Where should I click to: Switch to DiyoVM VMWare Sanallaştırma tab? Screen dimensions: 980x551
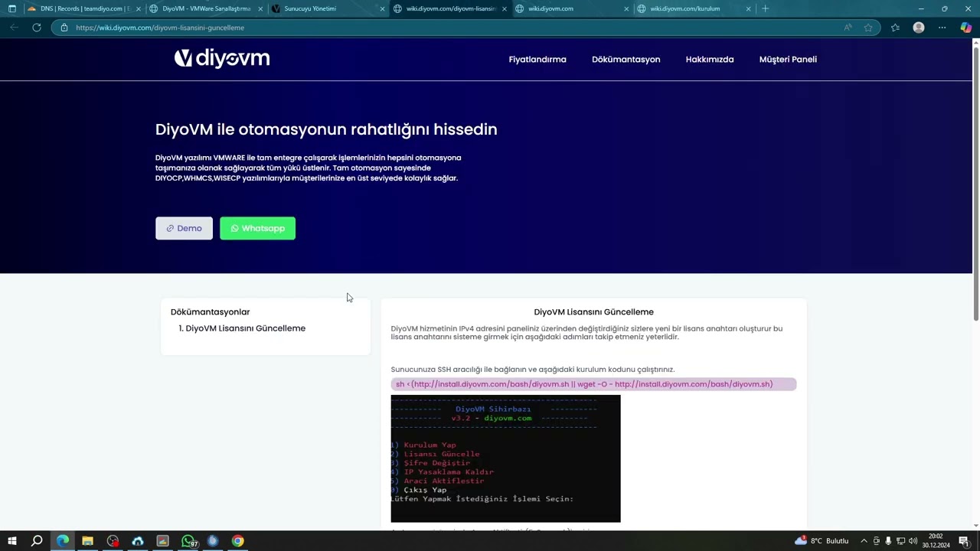(x=205, y=8)
